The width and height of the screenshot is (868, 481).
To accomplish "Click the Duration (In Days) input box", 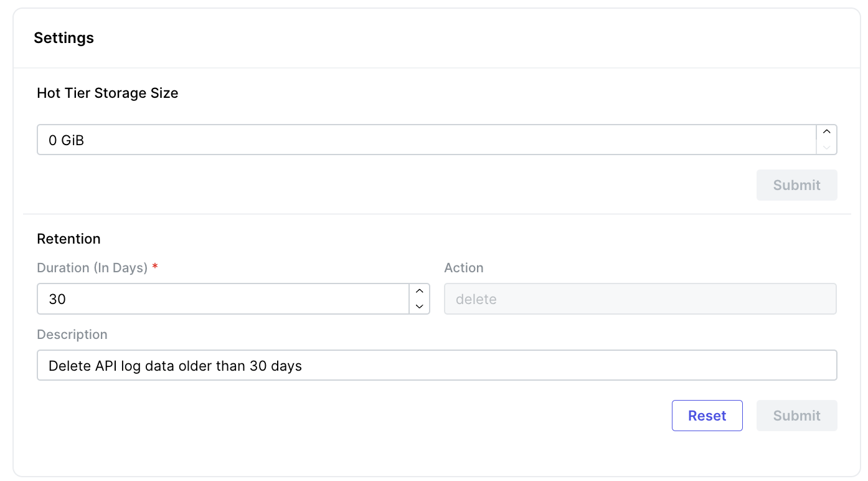I will (222, 299).
